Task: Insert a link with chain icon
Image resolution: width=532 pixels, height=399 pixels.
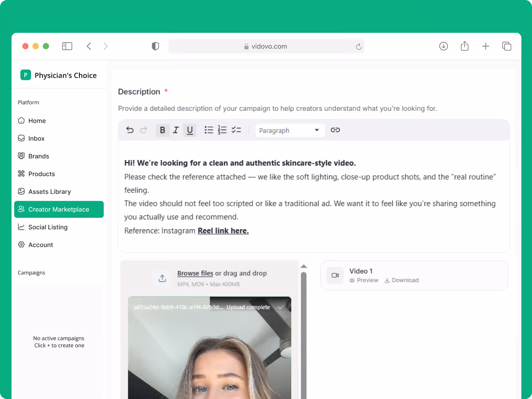Action: pyautogui.click(x=335, y=130)
